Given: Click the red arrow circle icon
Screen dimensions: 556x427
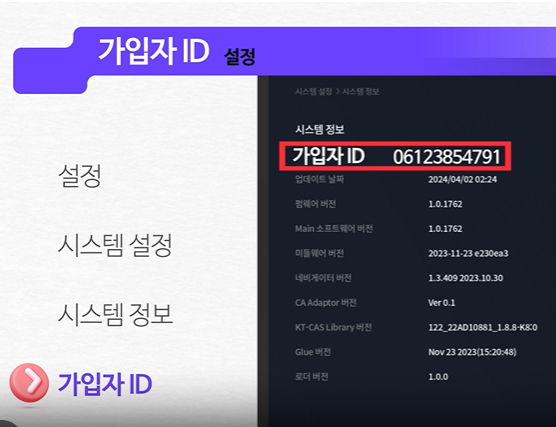Looking at the screenshot, I should pyautogui.click(x=29, y=383).
